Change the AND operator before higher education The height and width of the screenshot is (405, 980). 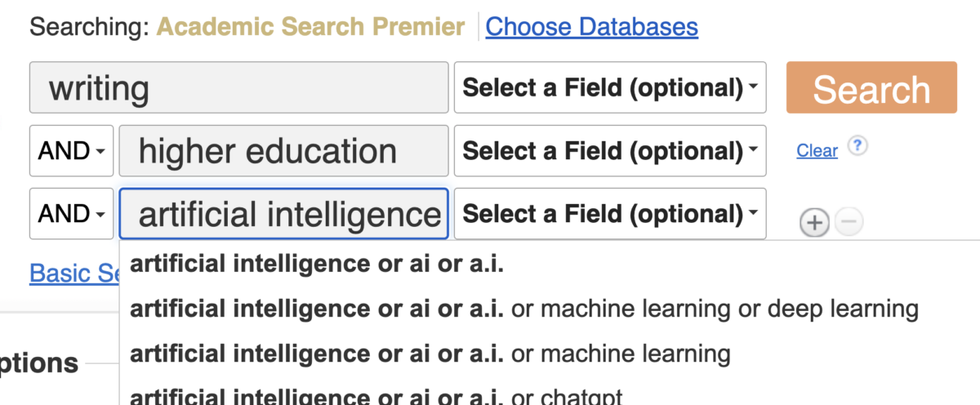tap(72, 150)
